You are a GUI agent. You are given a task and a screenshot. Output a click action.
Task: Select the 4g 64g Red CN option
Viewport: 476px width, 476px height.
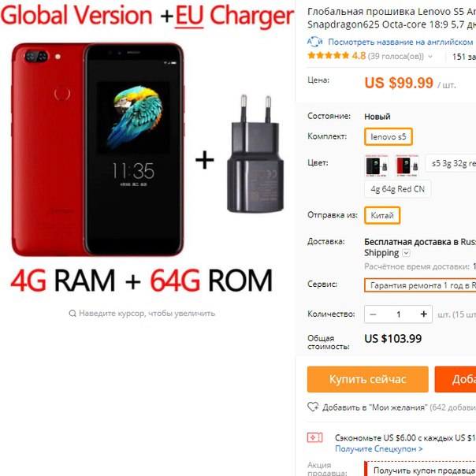(397, 189)
